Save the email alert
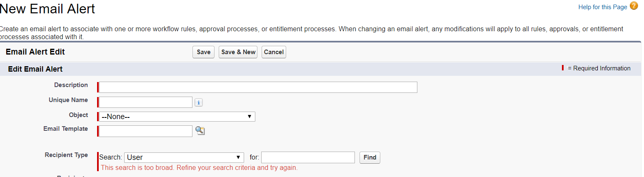Viewport: 644px width, 177px height. 203,52
